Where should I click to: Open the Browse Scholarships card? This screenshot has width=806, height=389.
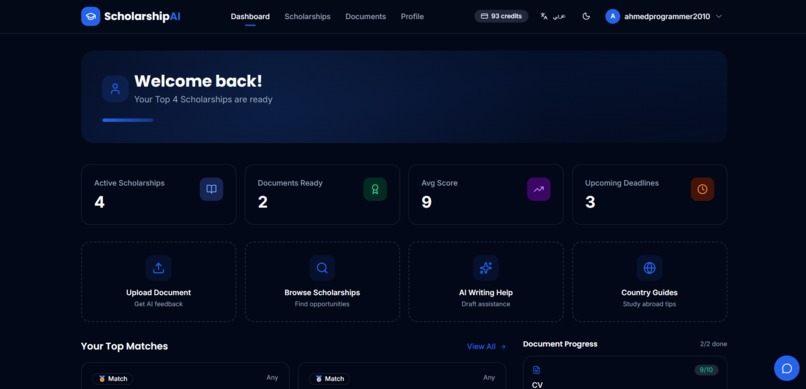click(x=322, y=282)
